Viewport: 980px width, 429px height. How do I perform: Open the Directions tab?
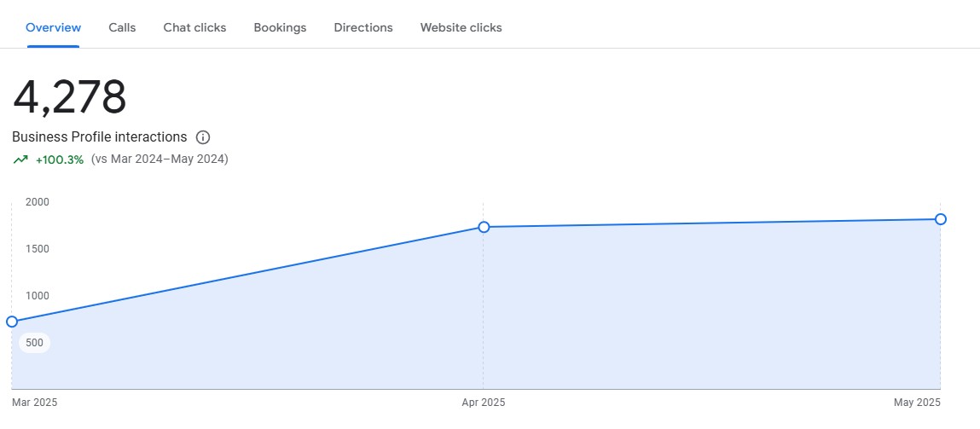tap(363, 27)
